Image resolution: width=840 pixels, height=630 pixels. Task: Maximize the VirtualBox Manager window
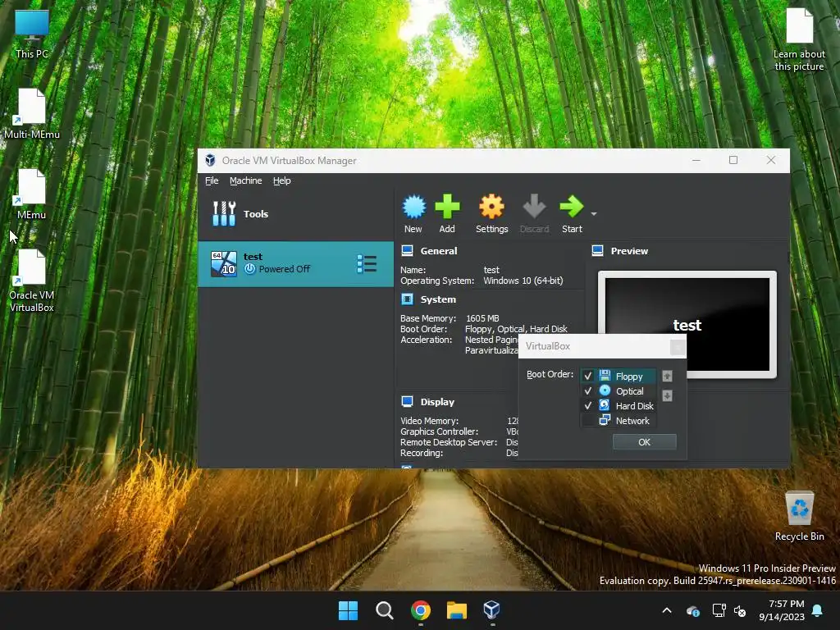[733, 160]
